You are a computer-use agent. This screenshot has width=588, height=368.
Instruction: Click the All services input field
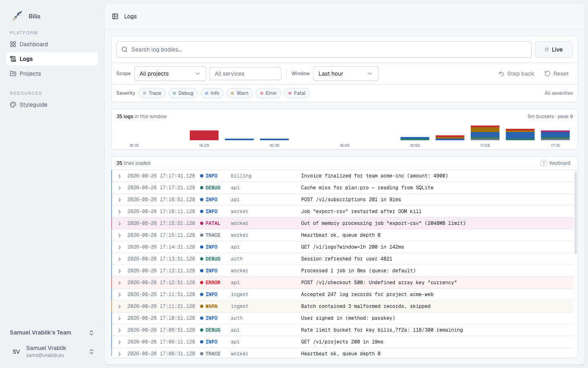(245, 74)
